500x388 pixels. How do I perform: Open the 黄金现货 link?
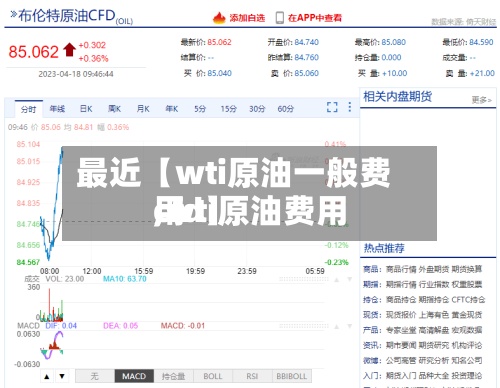[x=467, y=315]
